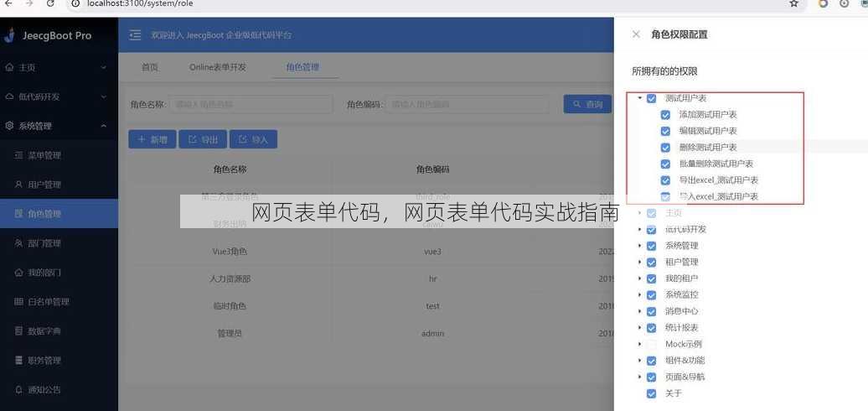Toggle 消息中心 checkbox
The height and width of the screenshot is (411, 868).
[x=652, y=312]
